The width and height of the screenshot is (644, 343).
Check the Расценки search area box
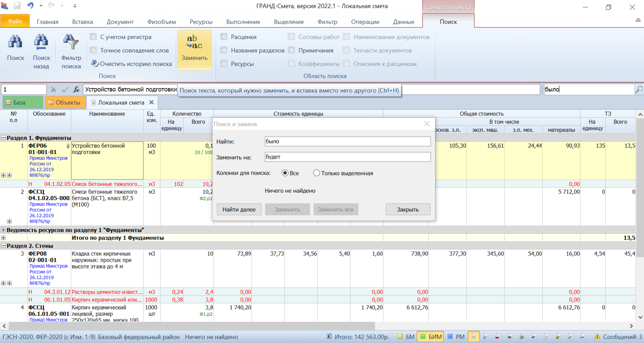click(x=224, y=37)
